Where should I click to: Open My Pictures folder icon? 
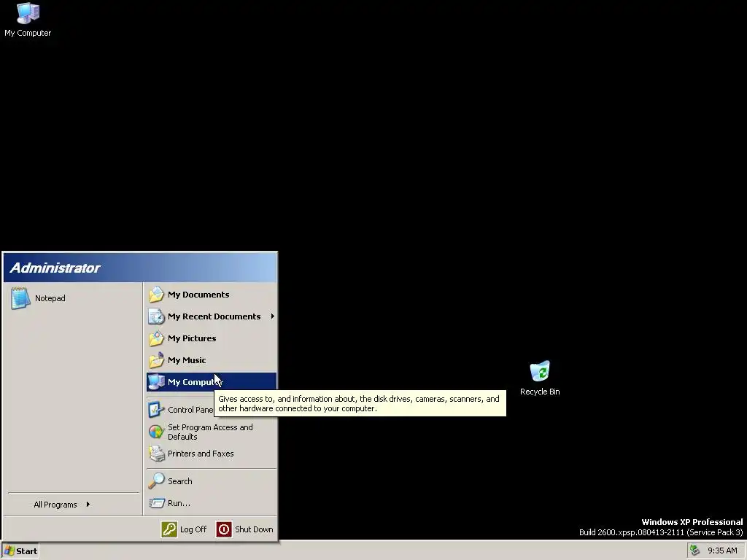coord(156,338)
